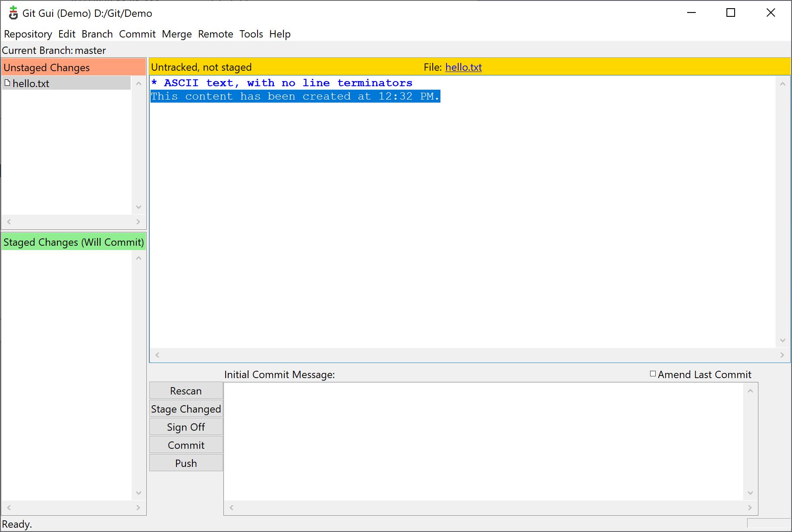The image size is (792, 532).
Task: Click right arrow of Staged Changes horizontal scrollbar
Action: click(x=138, y=507)
